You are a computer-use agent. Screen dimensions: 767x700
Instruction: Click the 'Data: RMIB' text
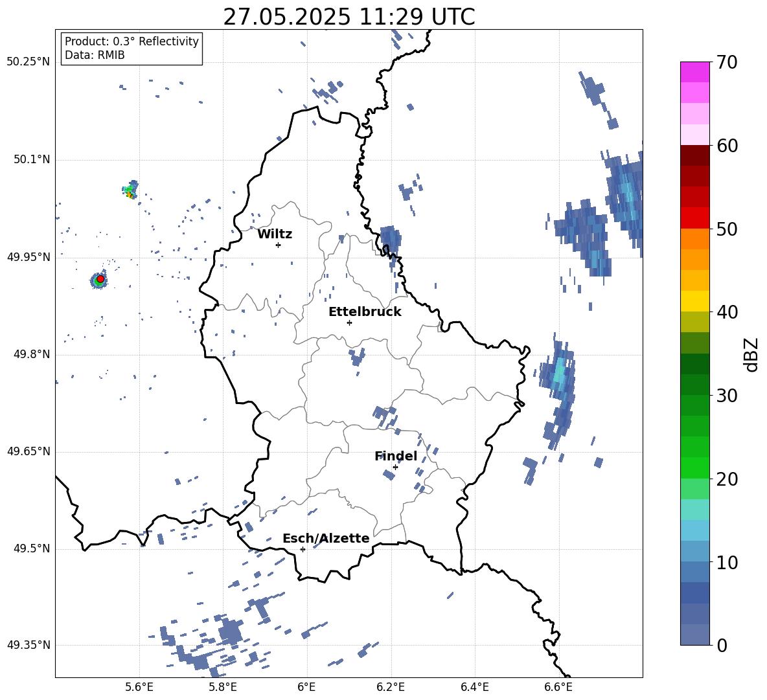[x=95, y=55]
